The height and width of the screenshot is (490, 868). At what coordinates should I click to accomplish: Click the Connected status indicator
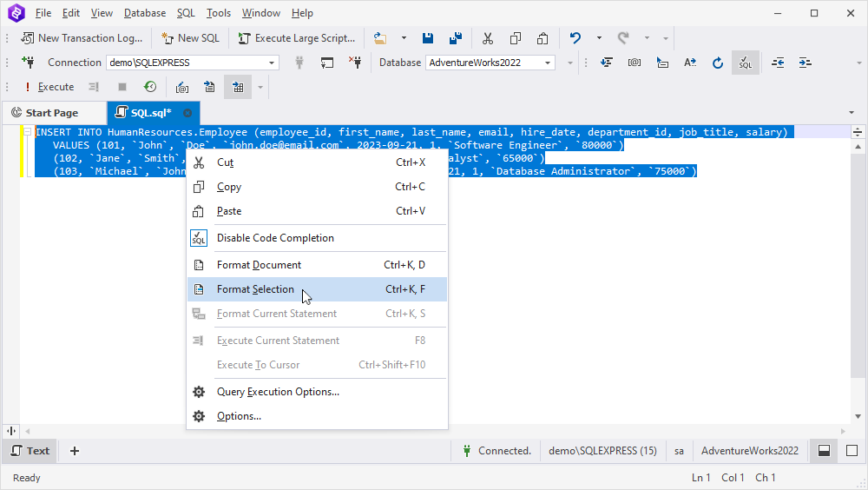coord(496,451)
